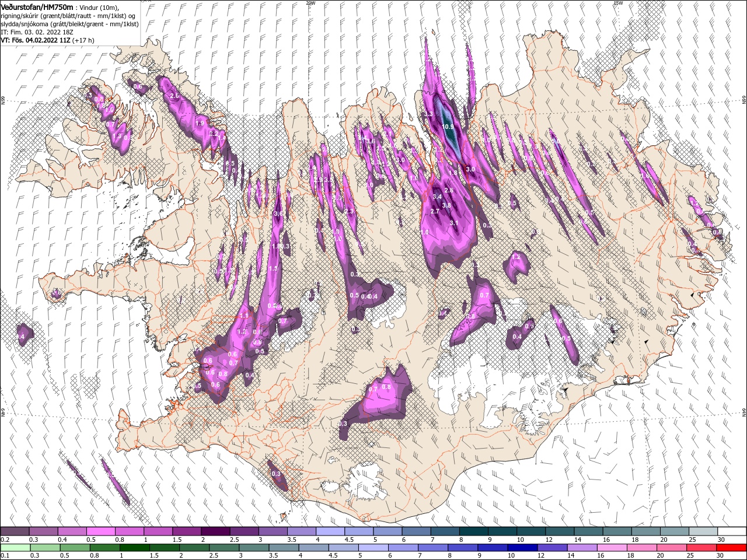Pick the 8 blue swatch in bottom legend
The image size is (747, 560).
463,547
